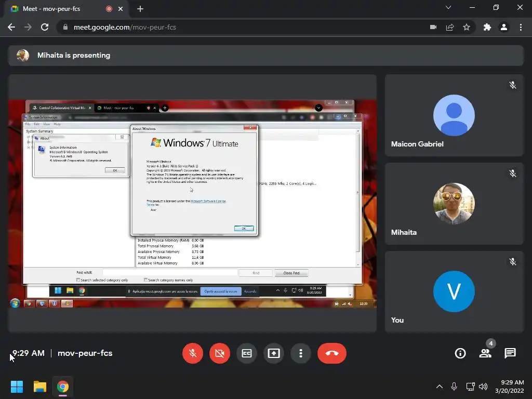Click the Find what field in shared screen
This screenshot has height=399, width=532.
[170, 272]
